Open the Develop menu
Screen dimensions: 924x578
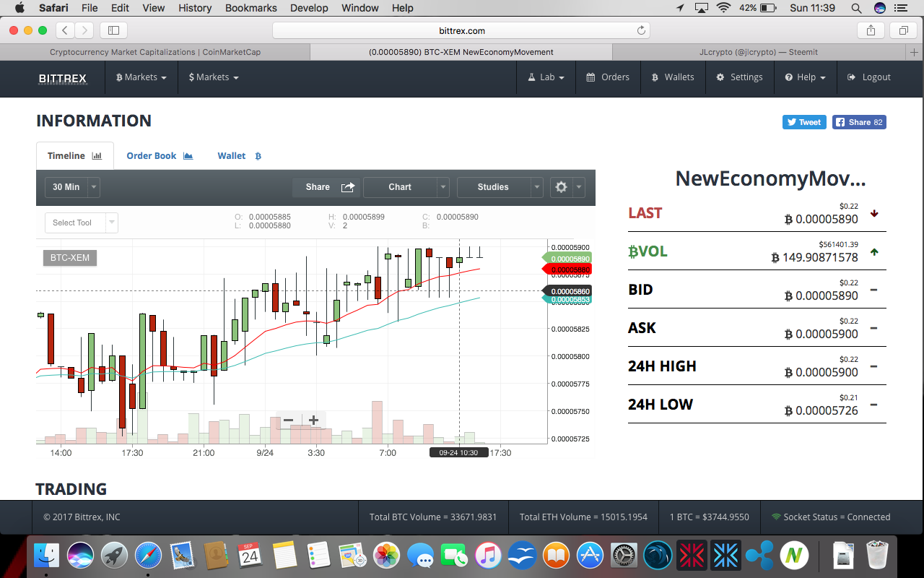coord(309,8)
